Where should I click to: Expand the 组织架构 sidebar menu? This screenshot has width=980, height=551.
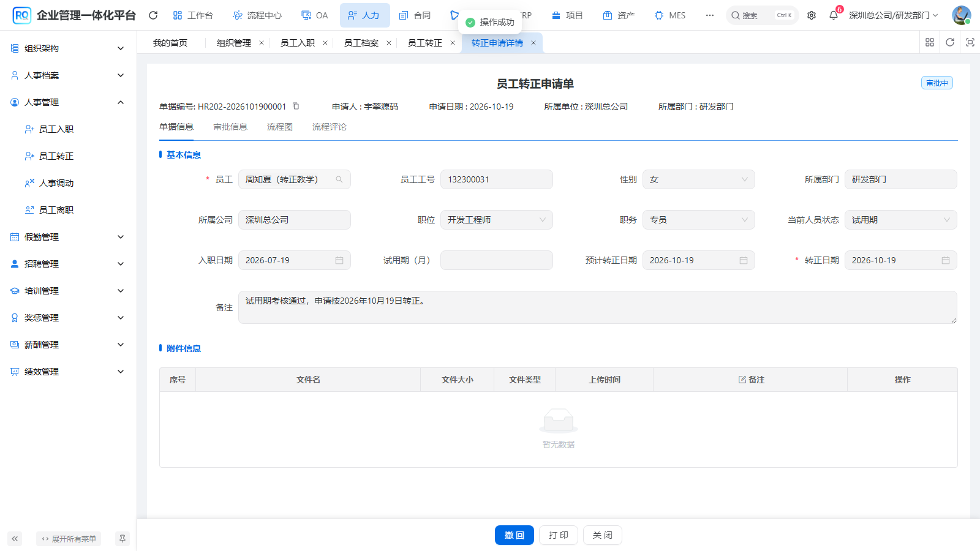tap(68, 48)
